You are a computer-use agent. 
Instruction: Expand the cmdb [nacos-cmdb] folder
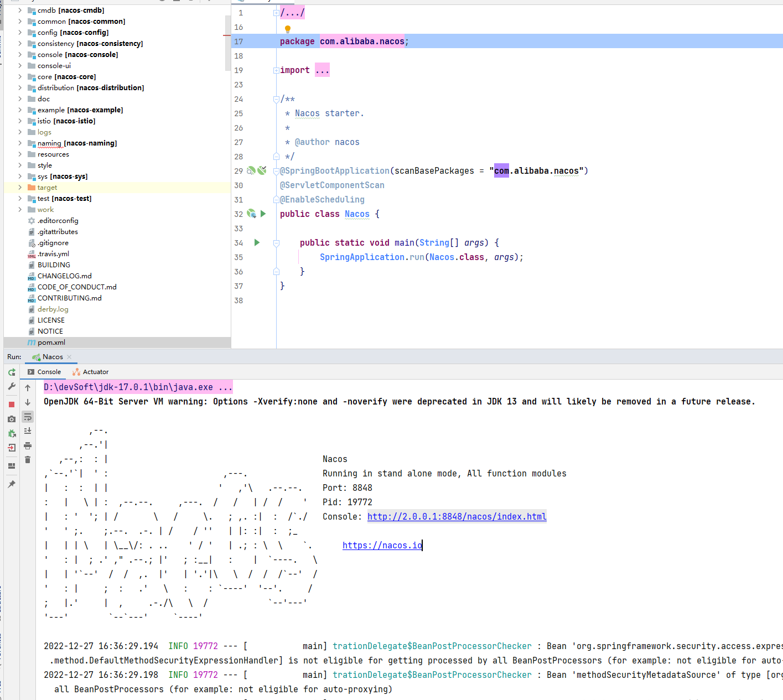pyautogui.click(x=20, y=11)
